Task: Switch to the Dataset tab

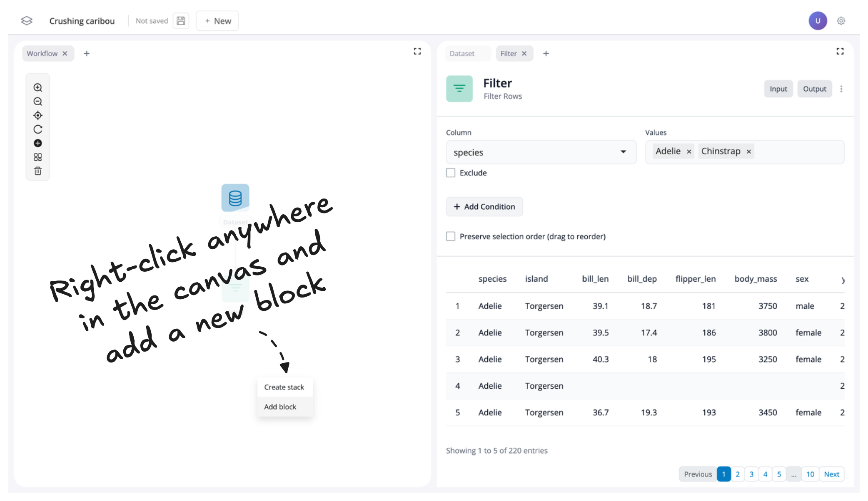Action: click(x=462, y=54)
